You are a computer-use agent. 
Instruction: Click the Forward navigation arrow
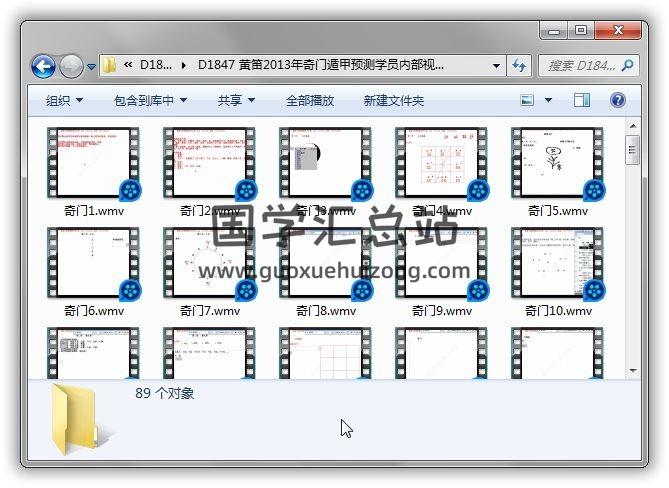point(71,67)
